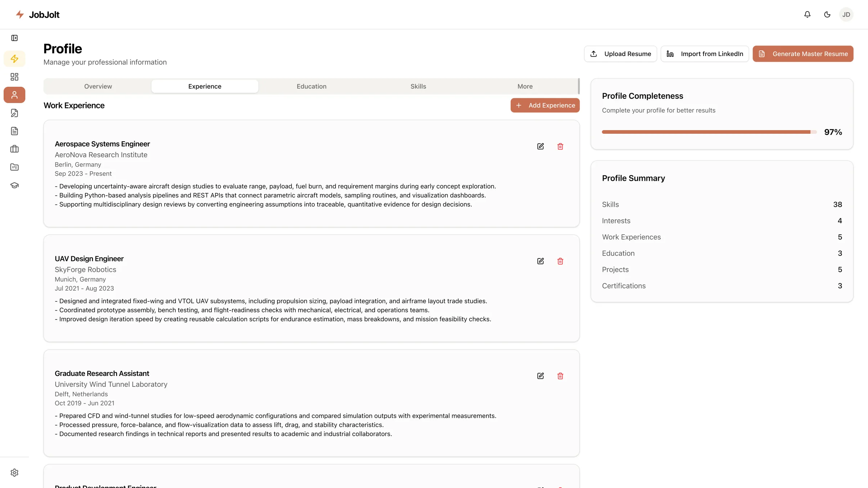Open the briefcase jobs sidebar icon
Image resolution: width=868 pixels, height=488 pixels.
tap(14, 149)
